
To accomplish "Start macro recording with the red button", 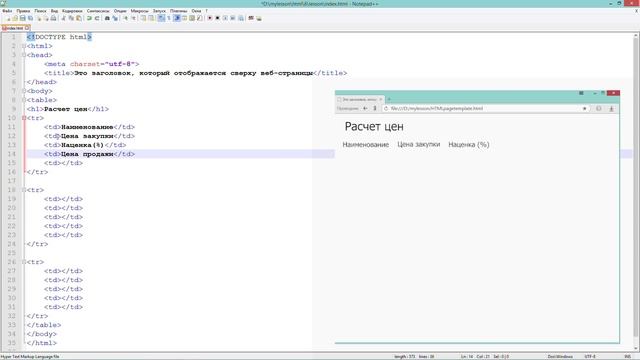I will coord(210,18).
